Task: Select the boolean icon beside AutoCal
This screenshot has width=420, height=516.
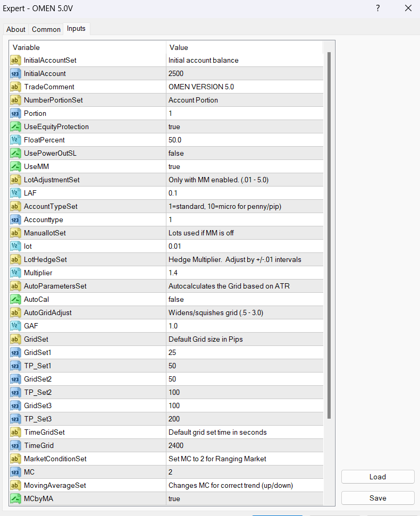Action: tap(15, 299)
